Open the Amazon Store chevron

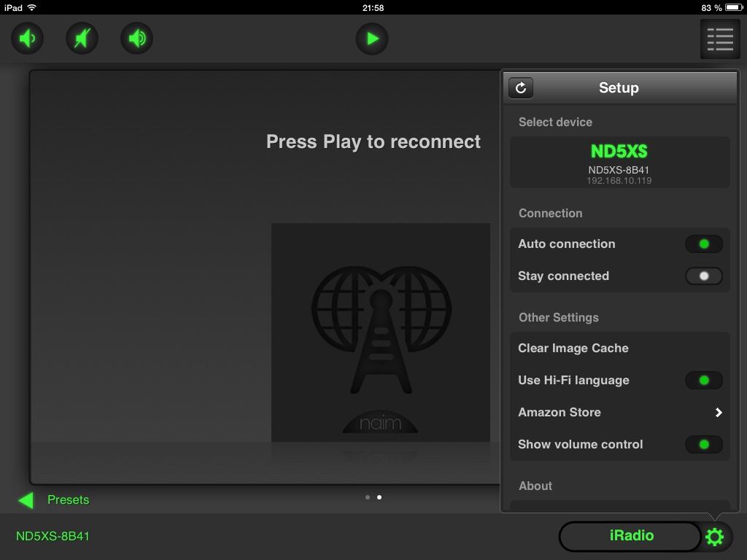click(x=719, y=413)
